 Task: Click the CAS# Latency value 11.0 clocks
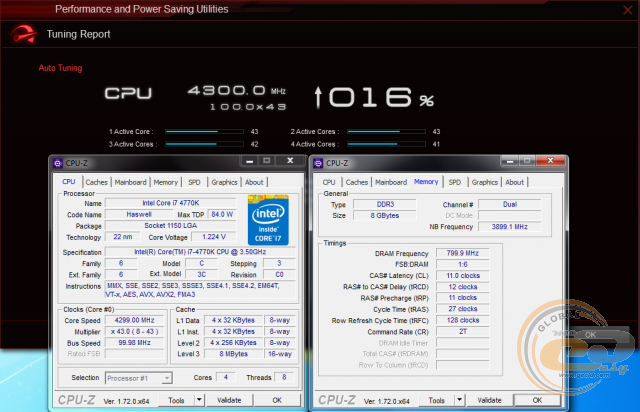point(462,276)
